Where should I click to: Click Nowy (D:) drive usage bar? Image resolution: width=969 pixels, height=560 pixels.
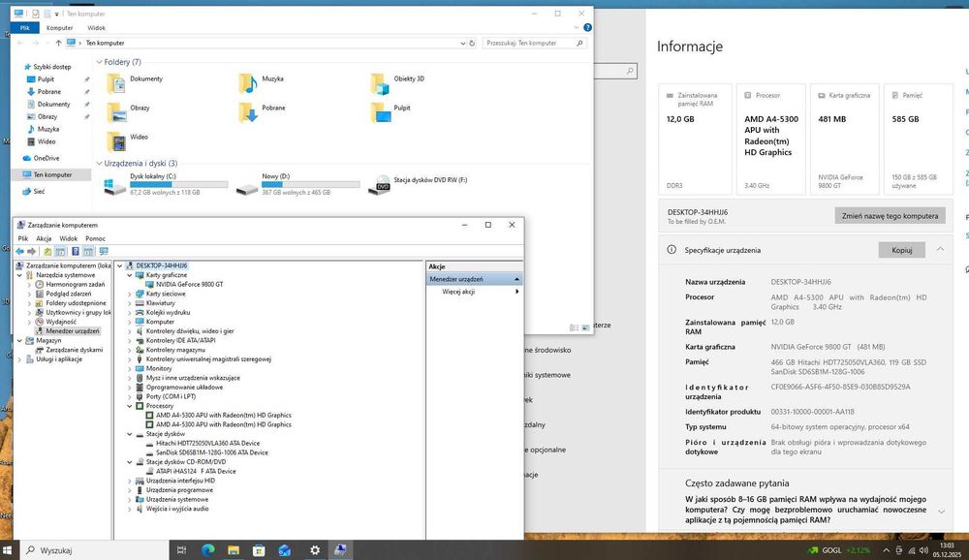point(310,184)
